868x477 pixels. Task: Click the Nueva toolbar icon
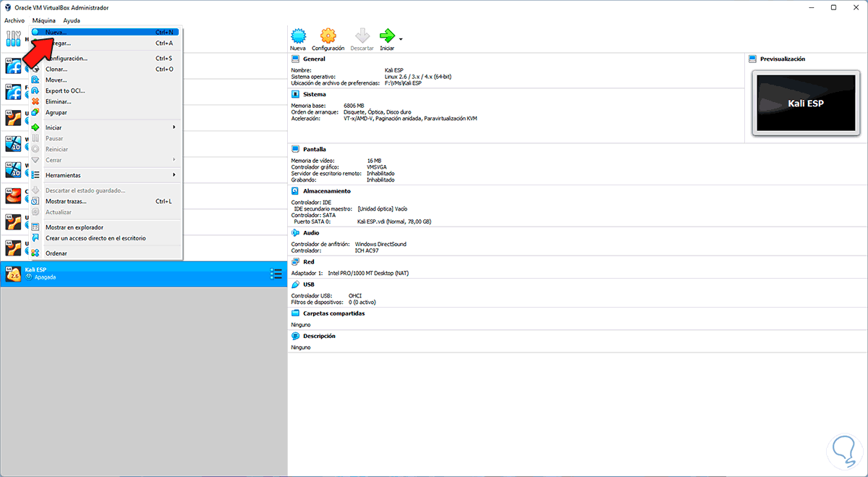click(298, 36)
